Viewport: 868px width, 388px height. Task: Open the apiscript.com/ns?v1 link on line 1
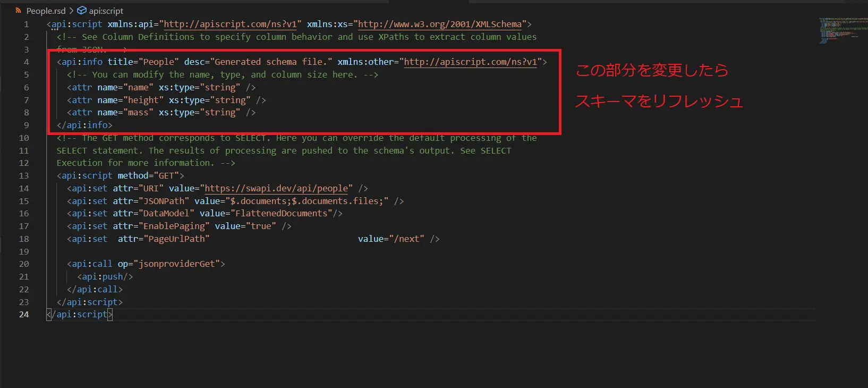[x=231, y=24]
